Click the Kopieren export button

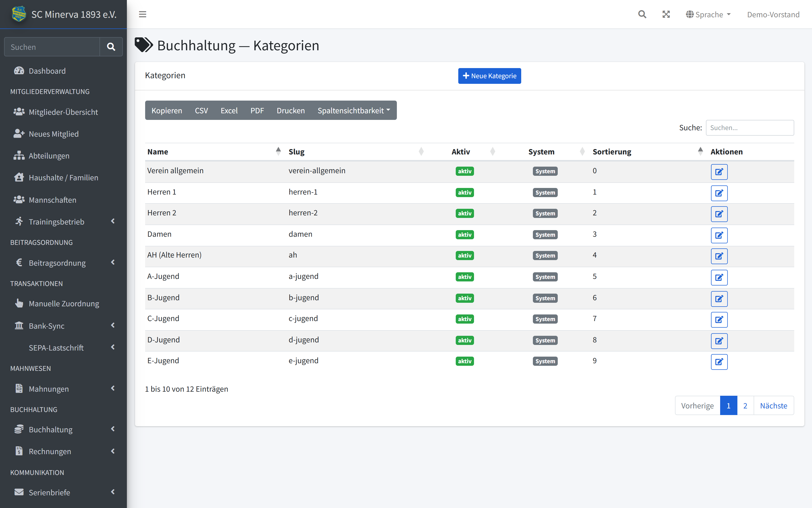[167, 110]
